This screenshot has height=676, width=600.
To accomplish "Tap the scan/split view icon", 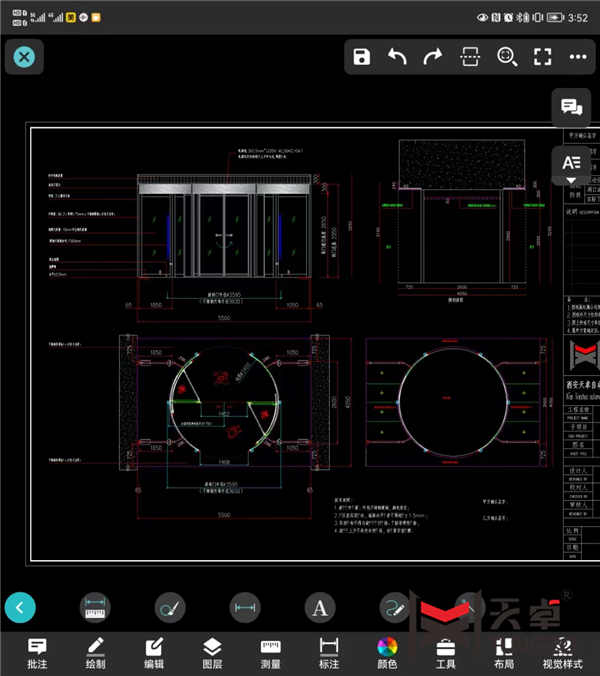I will pyautogui.click(x=469, y=57).
